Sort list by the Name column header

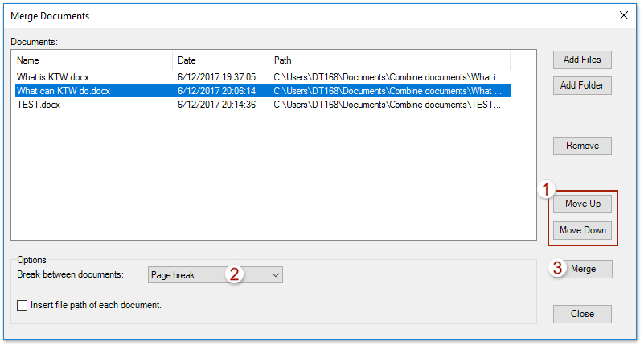coord(92,60)
